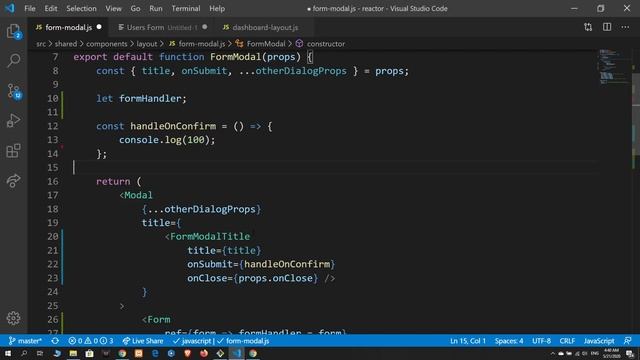The height and width of the screenshot is (360, 640).
Task: Click Live Share in status bar
Action: pyautogui.click(x=142, y=341)
